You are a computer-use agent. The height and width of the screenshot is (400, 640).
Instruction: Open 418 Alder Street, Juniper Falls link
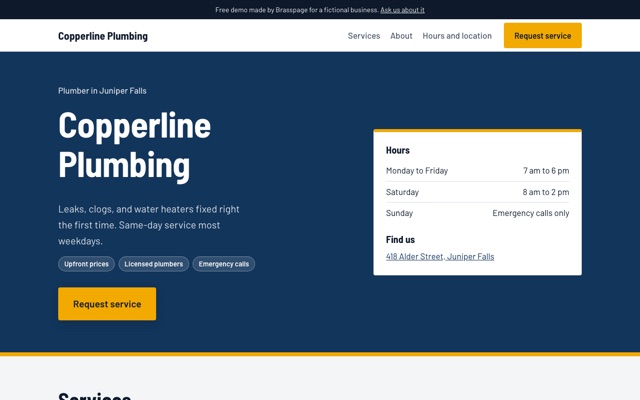(x=440, y=256)
